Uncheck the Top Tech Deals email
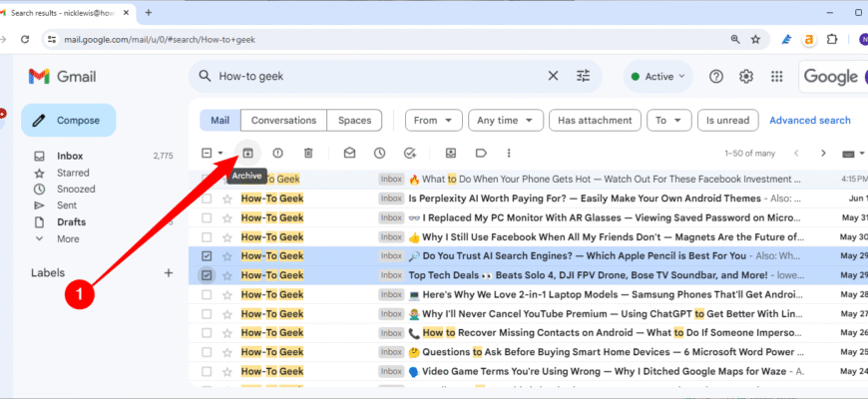Viewport: 868px width, 399px height. pyautogui.click(x=207, y=275)
